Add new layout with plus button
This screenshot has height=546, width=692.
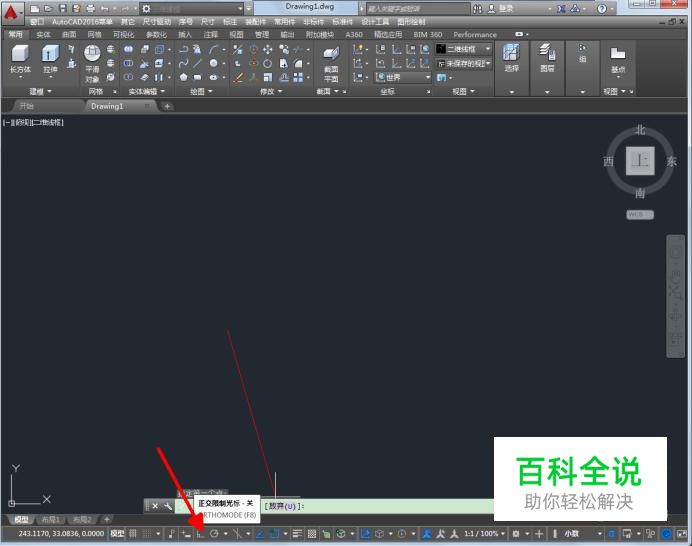click(x=106, y=520)
